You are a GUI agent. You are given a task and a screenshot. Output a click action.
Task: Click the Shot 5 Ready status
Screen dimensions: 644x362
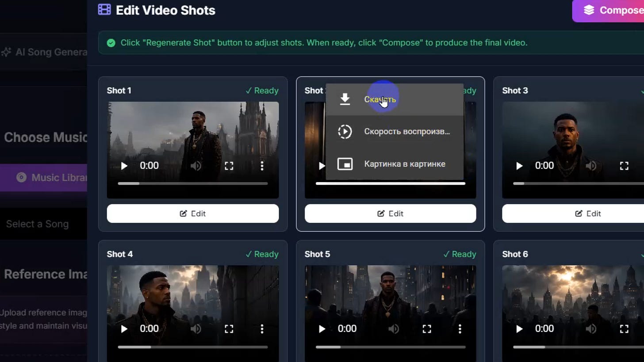pos(460,254)
